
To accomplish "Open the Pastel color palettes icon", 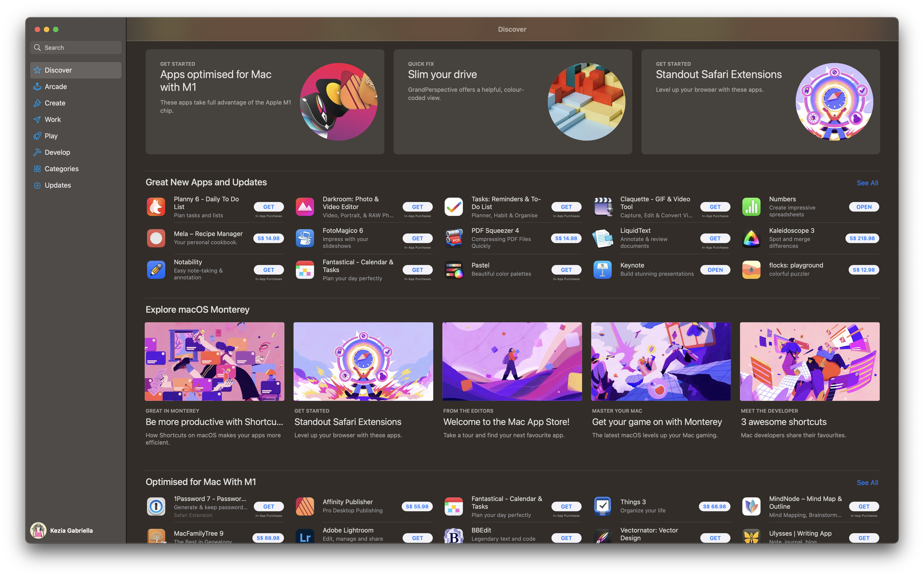I will click(x=453, y=270).
